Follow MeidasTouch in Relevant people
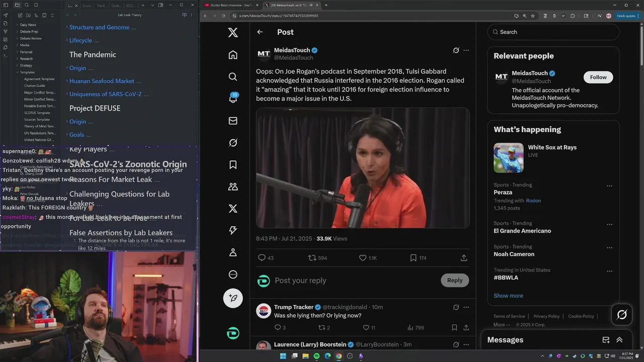The height and width of the screenshot is (362, 644). tap(598, 77)
